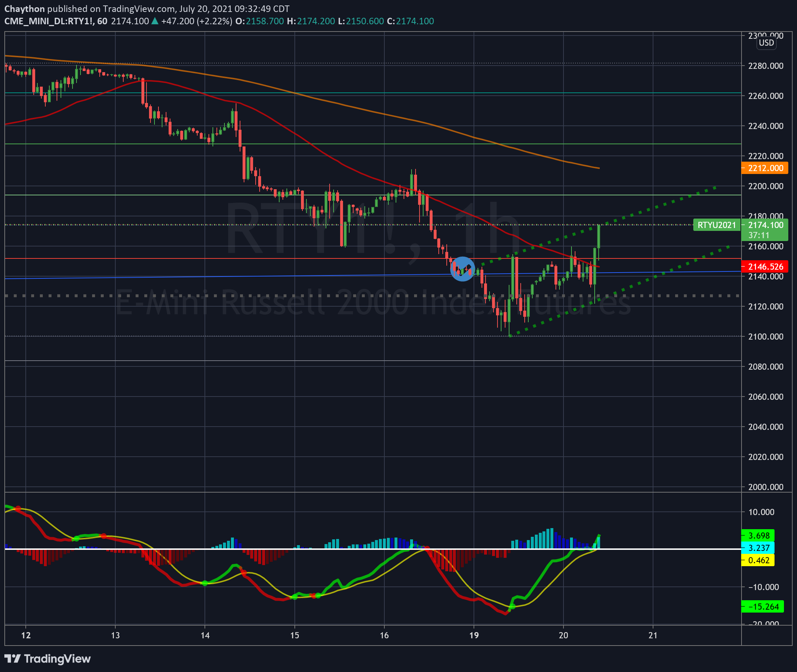Click the cyan 3.237 indicator value label
Viewport: 797px width, 672px height.
coord(758,548)
